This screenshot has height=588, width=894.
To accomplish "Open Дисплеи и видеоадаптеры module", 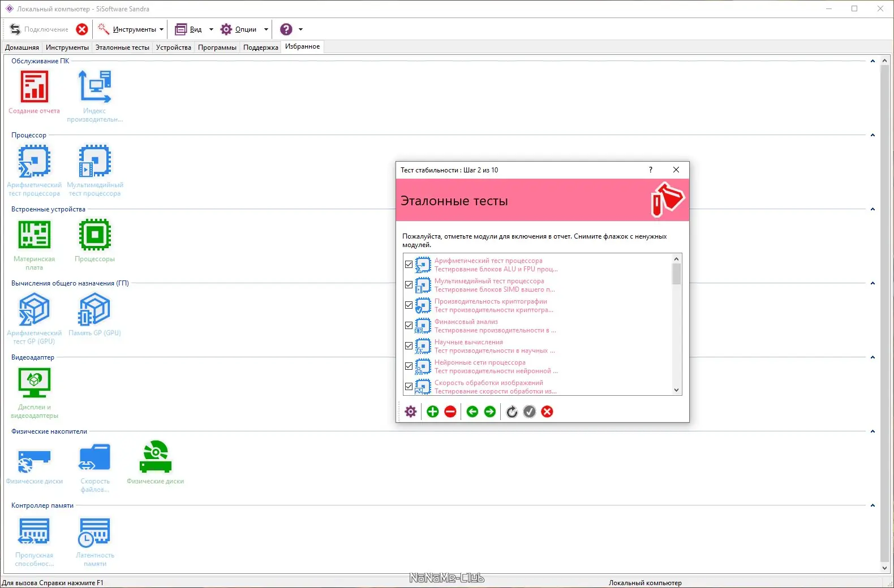I will (x=34, y=392).
